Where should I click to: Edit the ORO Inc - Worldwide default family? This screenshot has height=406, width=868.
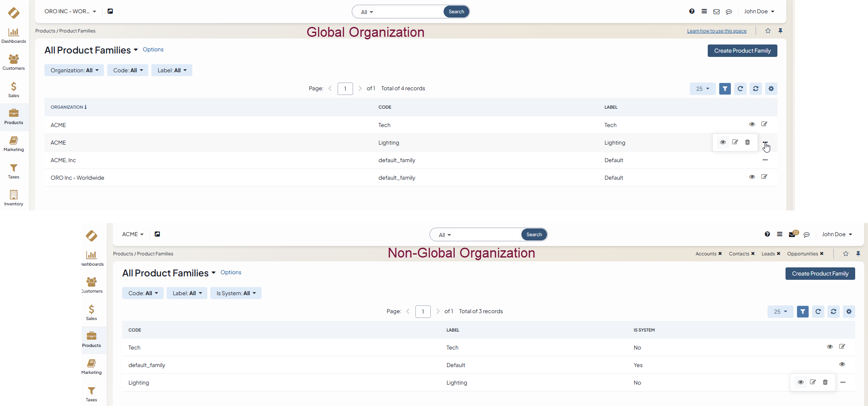(x=764, y=177)
